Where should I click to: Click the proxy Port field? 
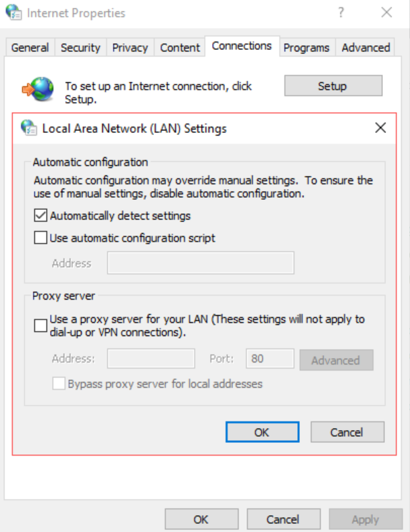click(270, 359)
